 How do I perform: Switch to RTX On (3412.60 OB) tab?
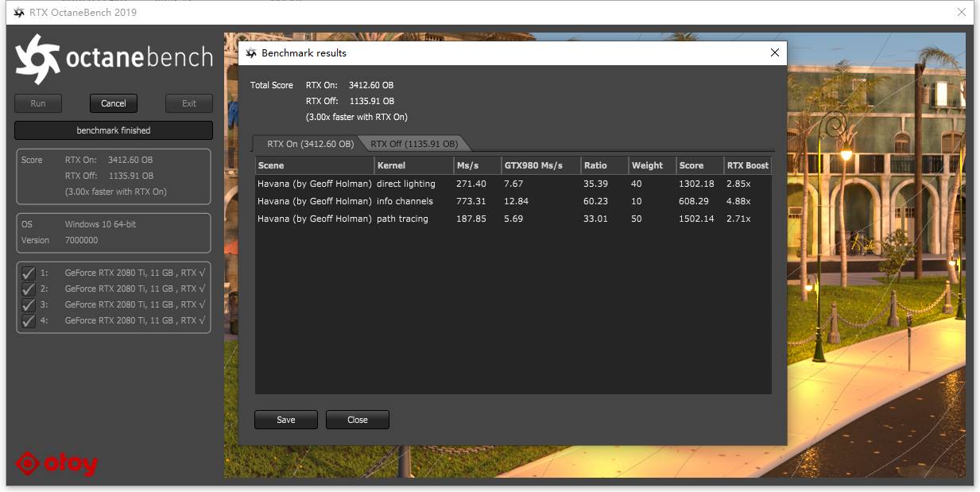point(310,144)
